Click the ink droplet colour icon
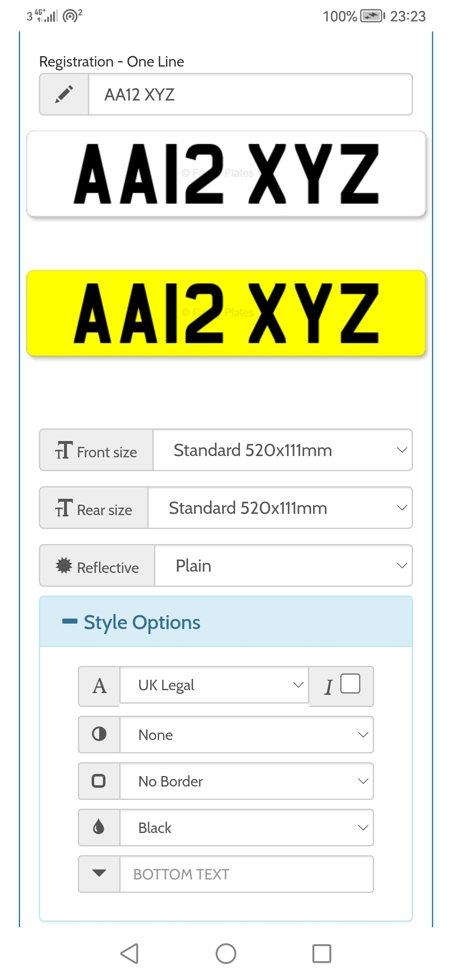Image resolution: width=452 pixels, height=980 pixels. tap(99, 827)
